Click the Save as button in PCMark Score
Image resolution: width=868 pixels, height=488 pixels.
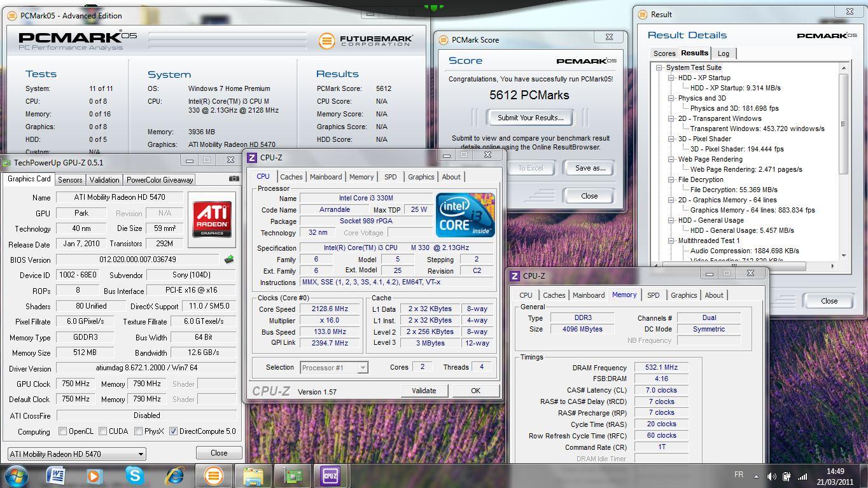click(590, 168)
